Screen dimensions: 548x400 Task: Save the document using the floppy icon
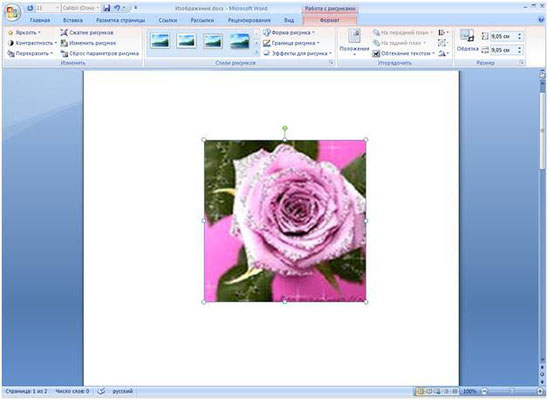point(107,8)
